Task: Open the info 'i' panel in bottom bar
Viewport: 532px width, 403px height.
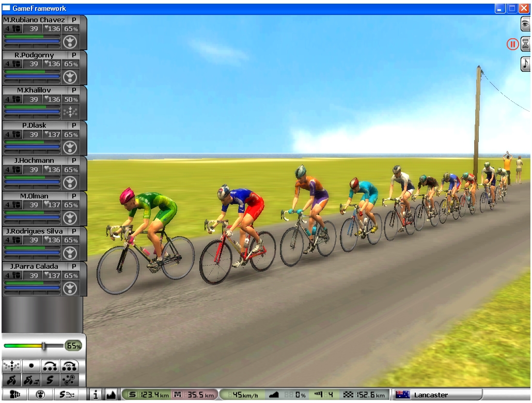Action: click(96, 395)
